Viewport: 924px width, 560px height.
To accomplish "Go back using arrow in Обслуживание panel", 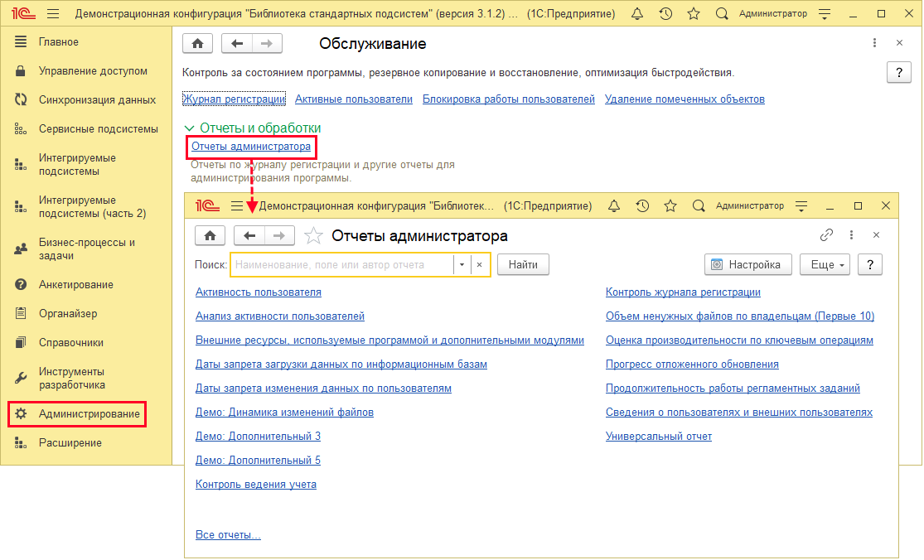I will click(237, 43).
